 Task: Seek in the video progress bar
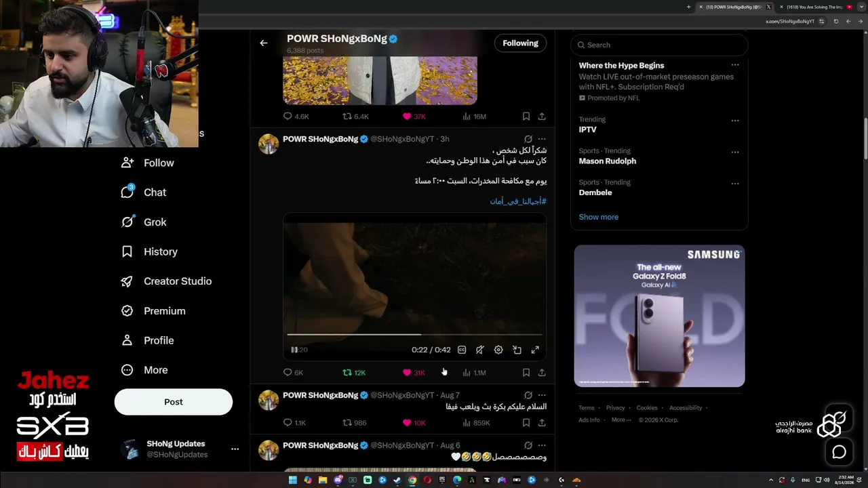(x=414, y=334)
